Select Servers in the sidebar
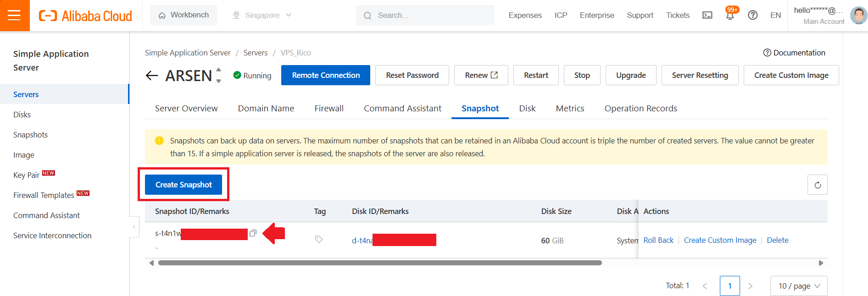Image resolution: width=868 pixels, height=296 pixels. (x=64, y=94)
